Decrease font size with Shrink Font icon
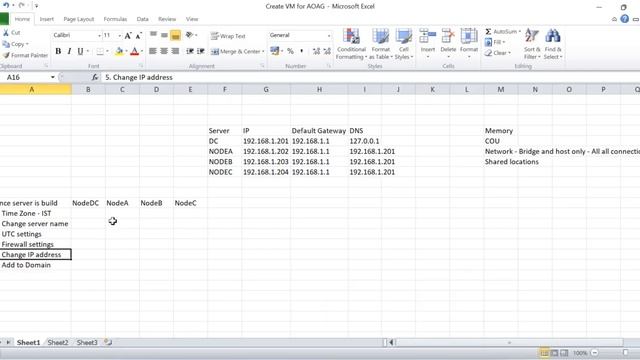Viewport: 640px width, 360px height. coord(139,36)
